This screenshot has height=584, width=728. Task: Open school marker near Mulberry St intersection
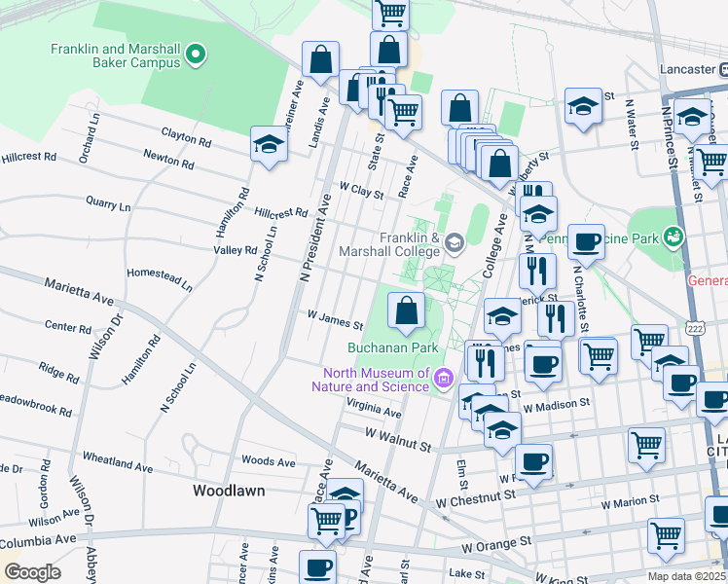click(538, 214)
